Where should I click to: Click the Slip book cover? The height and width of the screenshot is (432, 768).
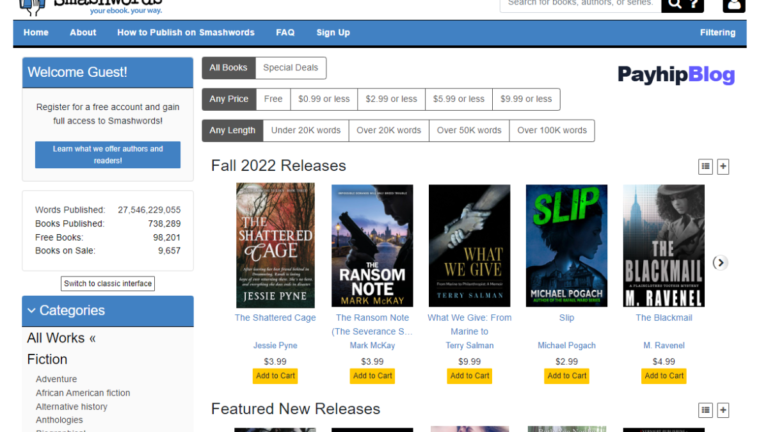point(567,246)
